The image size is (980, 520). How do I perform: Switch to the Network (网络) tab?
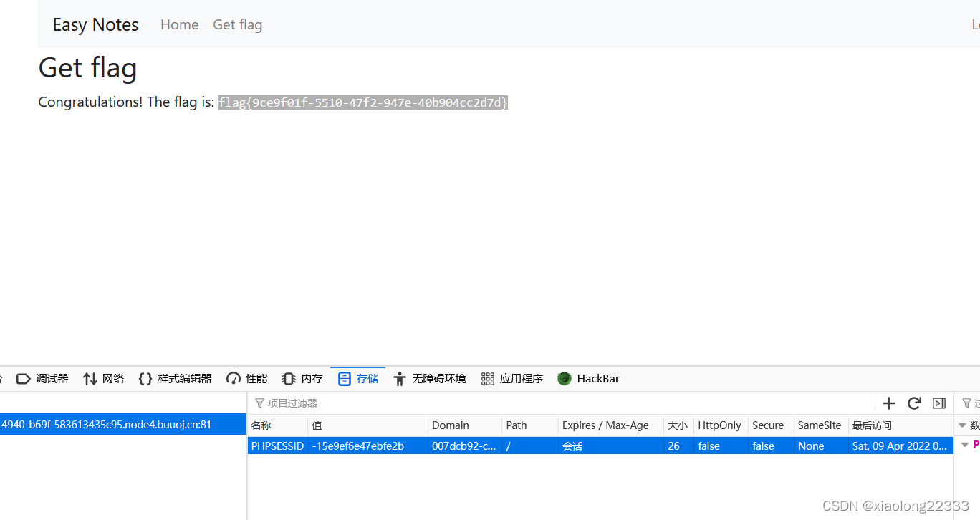pos(104,379)
